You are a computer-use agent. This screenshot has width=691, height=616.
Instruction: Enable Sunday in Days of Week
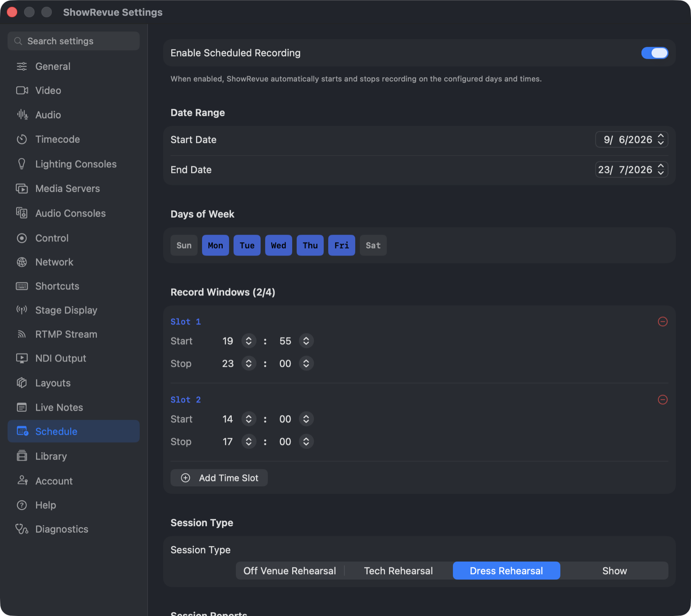[x=184, y=245]
